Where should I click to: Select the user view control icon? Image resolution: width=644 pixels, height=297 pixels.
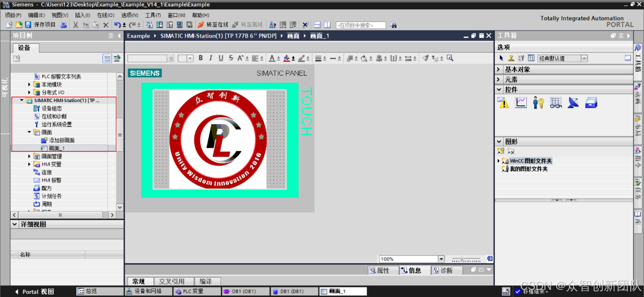(538, 102)
